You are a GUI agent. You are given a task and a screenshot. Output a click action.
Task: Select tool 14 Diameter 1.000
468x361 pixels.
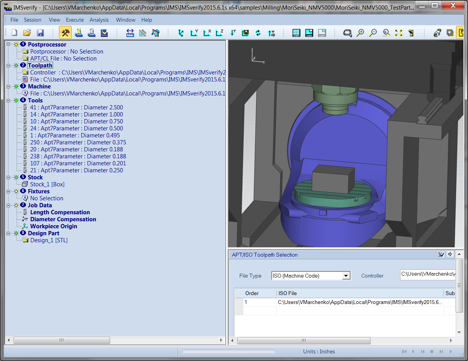[x=76, y=114]
